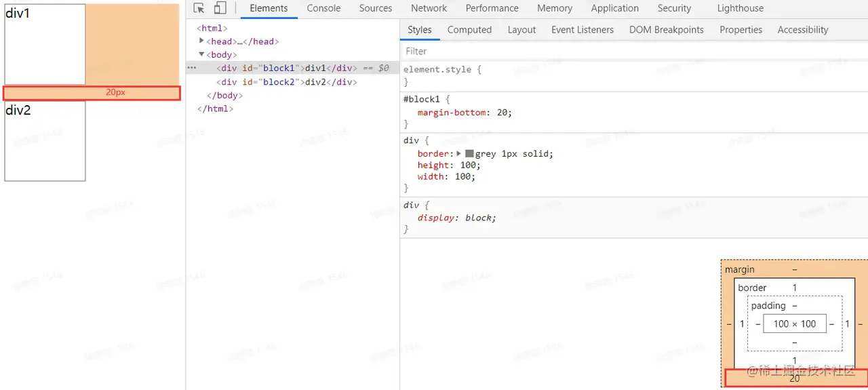Image resolution: width=868 pixels, height=390 pixels.
Task: Activate the inspect element picker icon
Action: 199,8
